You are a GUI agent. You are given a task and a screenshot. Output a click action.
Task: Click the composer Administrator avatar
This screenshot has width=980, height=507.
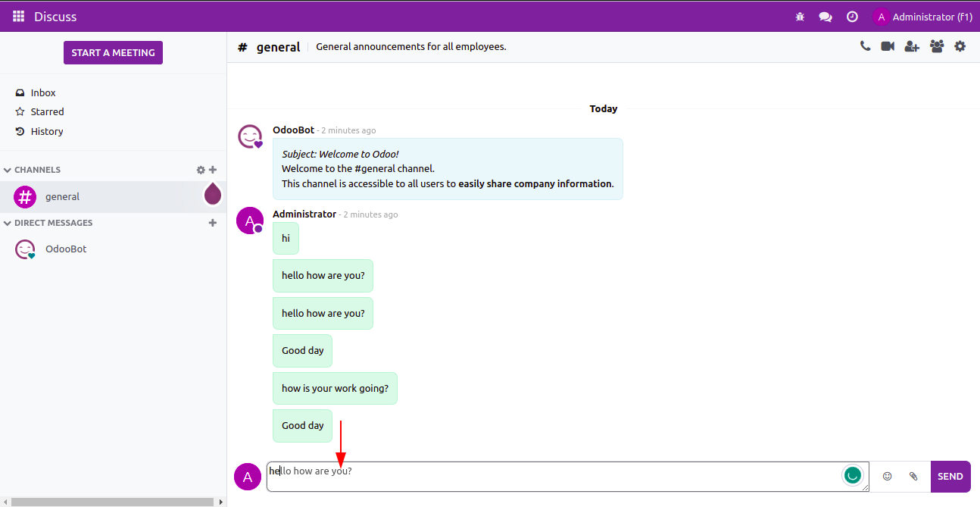[x=247, y=477]
